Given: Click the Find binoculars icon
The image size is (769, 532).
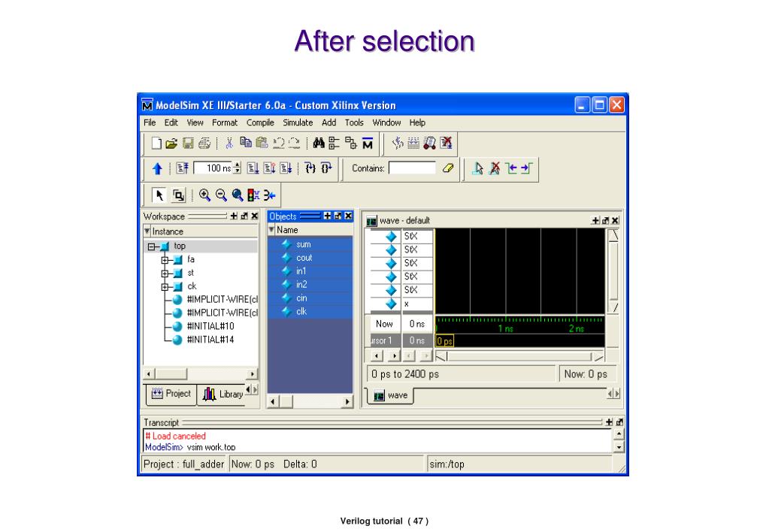Looking at the screenshot, I should [x=319, y=143].
